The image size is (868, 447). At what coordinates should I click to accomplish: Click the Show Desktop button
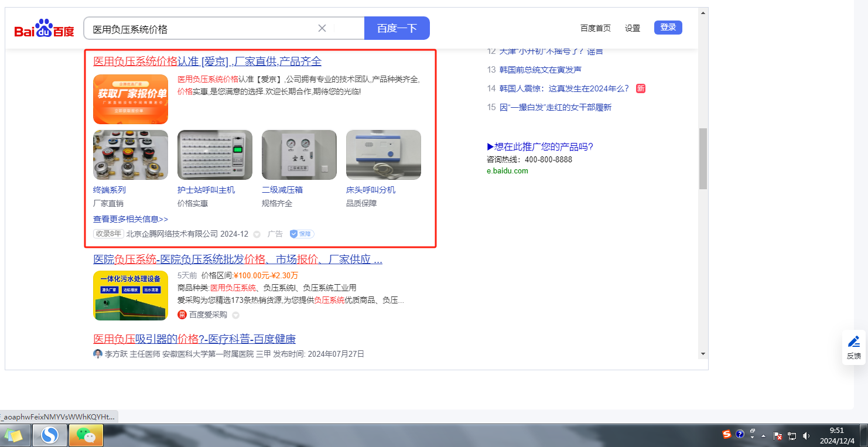tap(864, 435)
